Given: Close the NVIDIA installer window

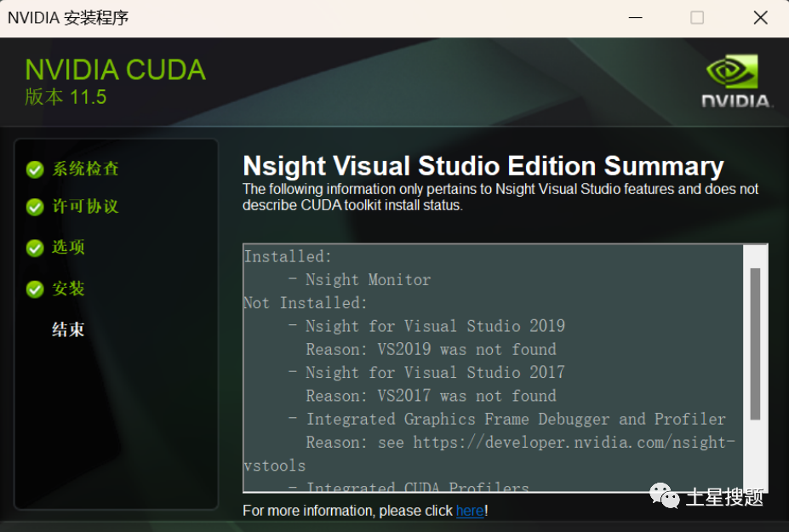Looking at the screenshot, I should tap(760, 18).
